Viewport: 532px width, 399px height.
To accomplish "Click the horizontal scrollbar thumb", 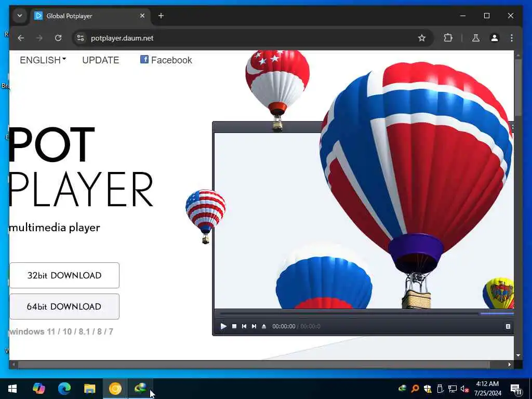I will [x=254, y=365].
